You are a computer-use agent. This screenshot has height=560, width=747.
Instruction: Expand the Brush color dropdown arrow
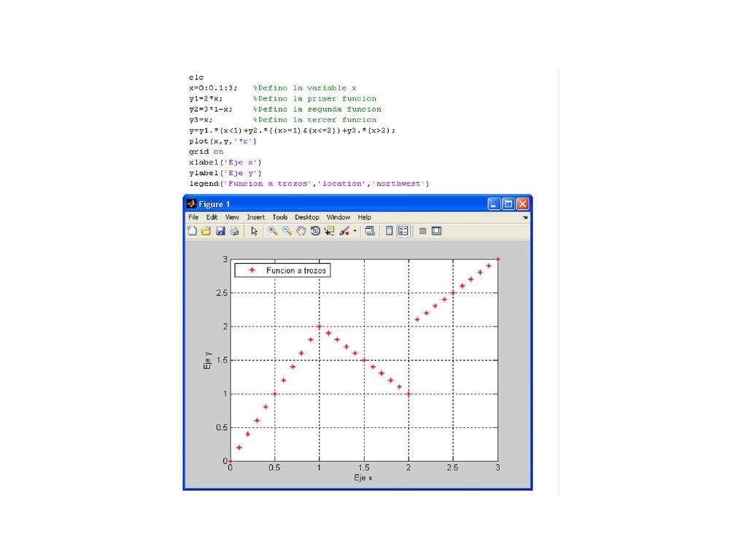click(355, 231)
